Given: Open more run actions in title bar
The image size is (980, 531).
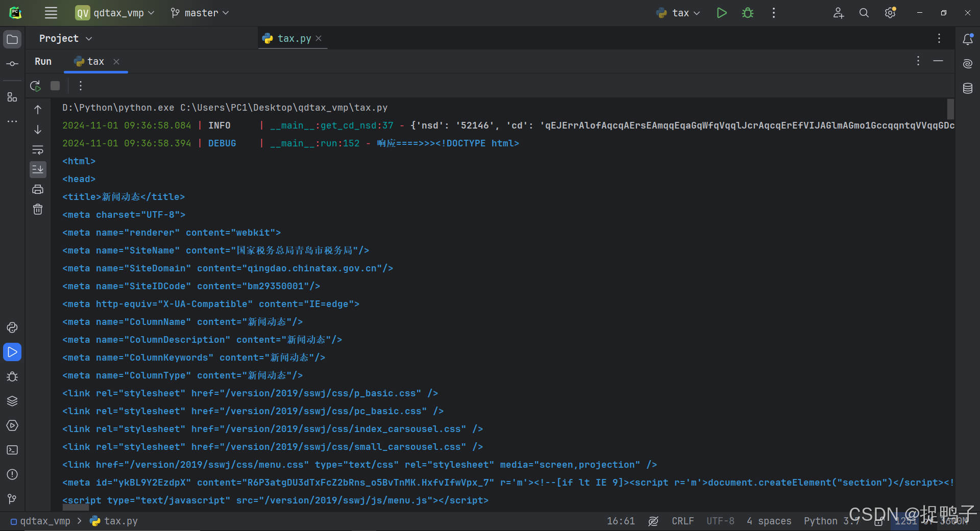Looking at the screenshot, I should [774, 13].
